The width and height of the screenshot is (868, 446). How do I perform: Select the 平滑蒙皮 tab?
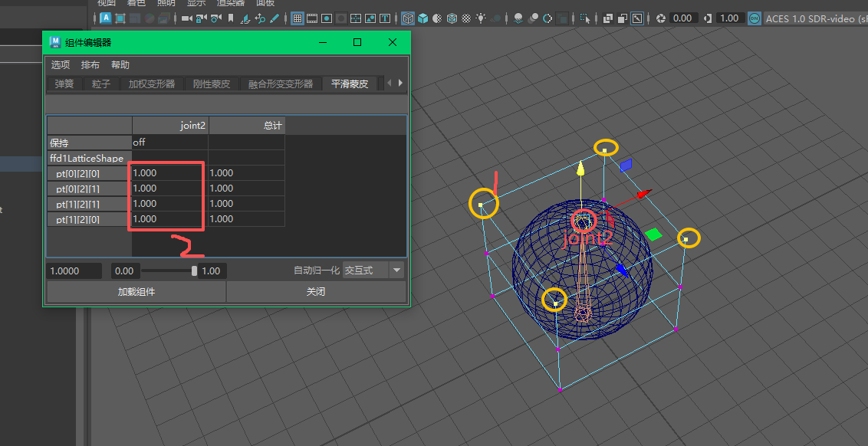pos(350,84)
